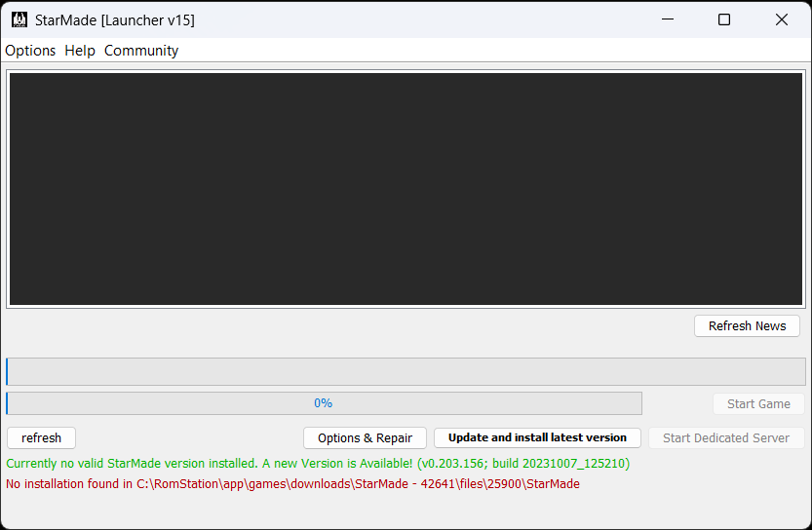The width and height of the screenshot is (812, 530).
Task: Click the Refresh News button
Action: point(747,326)
